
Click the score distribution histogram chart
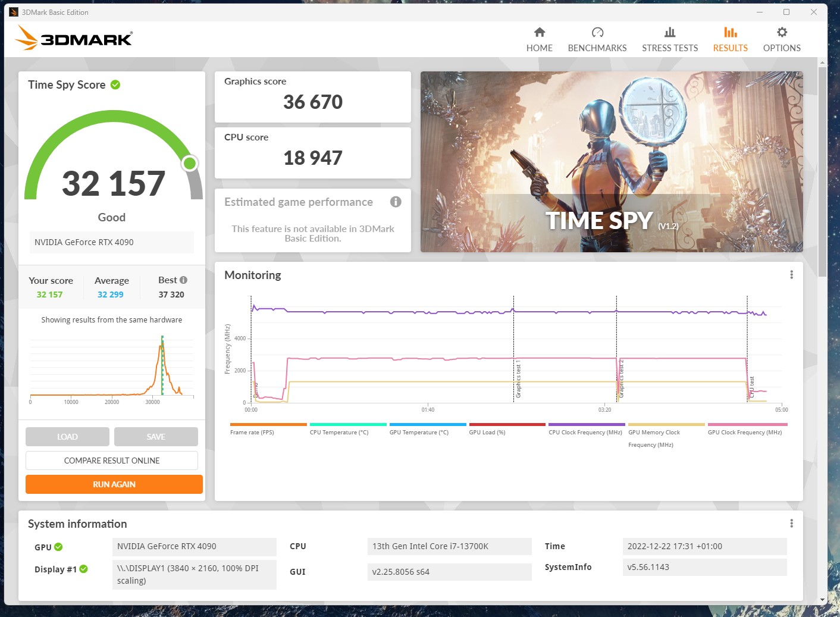[x=112, y=369]
